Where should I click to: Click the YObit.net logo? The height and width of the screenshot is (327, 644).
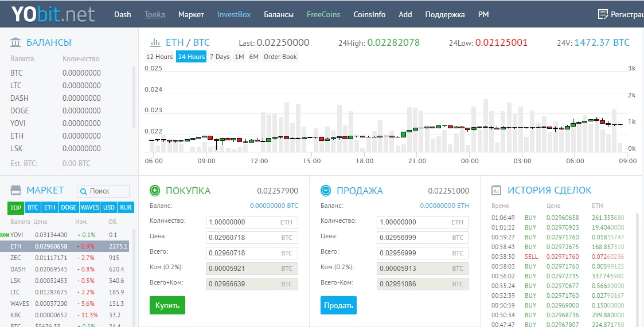coord(53,14)
